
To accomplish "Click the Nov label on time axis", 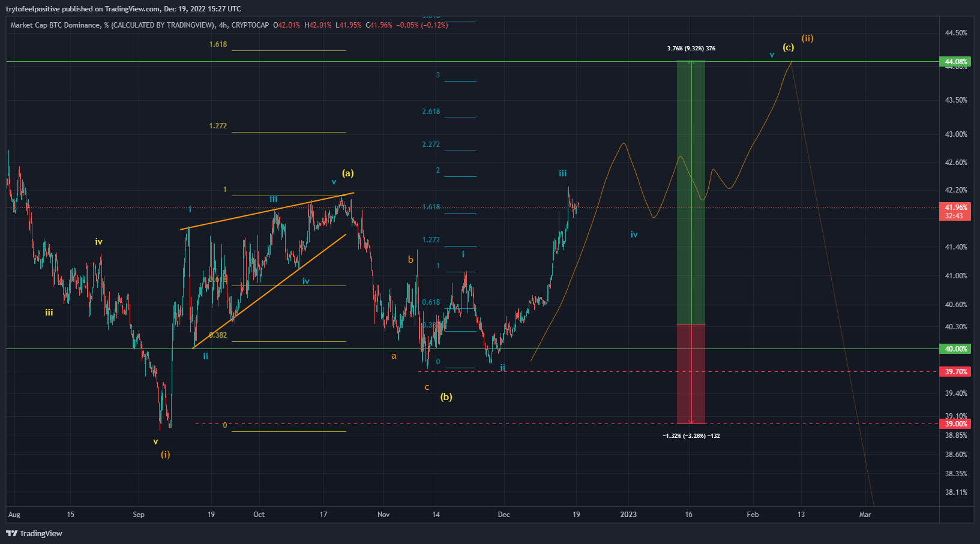I will click(383, 515).
